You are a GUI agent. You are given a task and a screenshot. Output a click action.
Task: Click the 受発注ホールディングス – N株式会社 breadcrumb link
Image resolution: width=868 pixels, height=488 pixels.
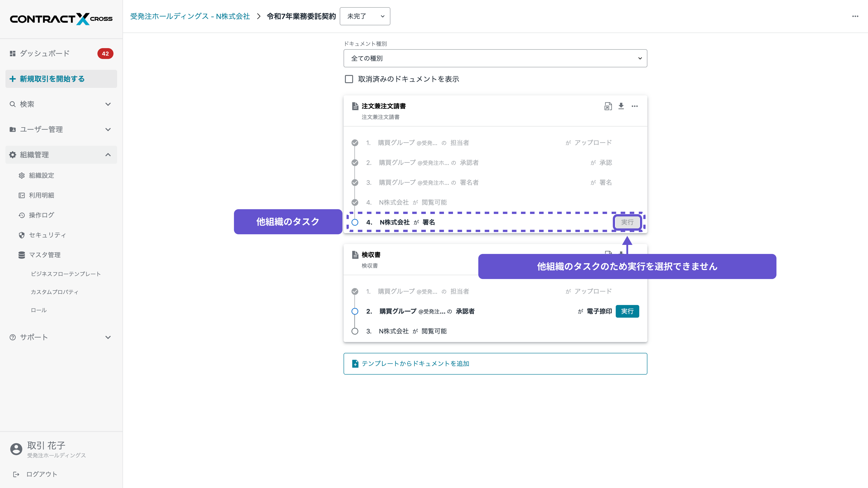pyautogui.click(x=190, y=16)
